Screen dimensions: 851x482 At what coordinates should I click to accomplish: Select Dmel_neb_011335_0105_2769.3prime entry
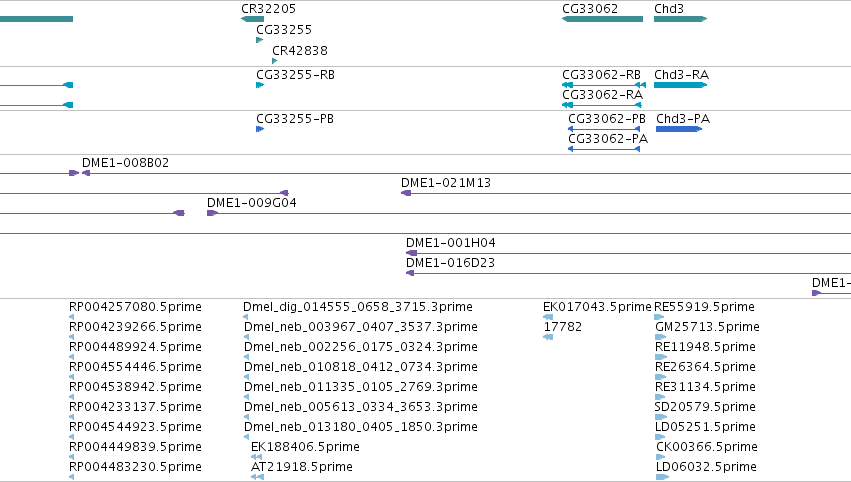(361, 387)
